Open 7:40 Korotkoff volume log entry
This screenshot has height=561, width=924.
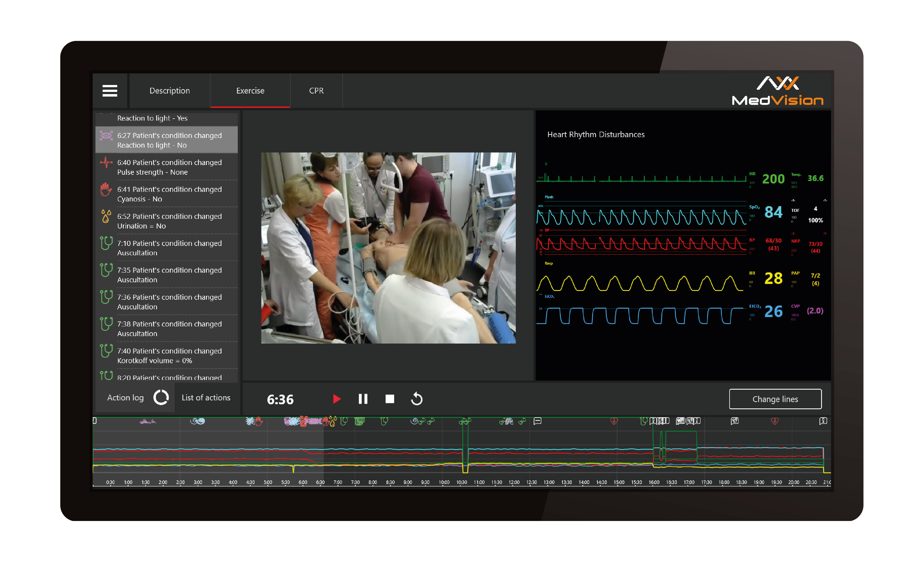[169, 355]
